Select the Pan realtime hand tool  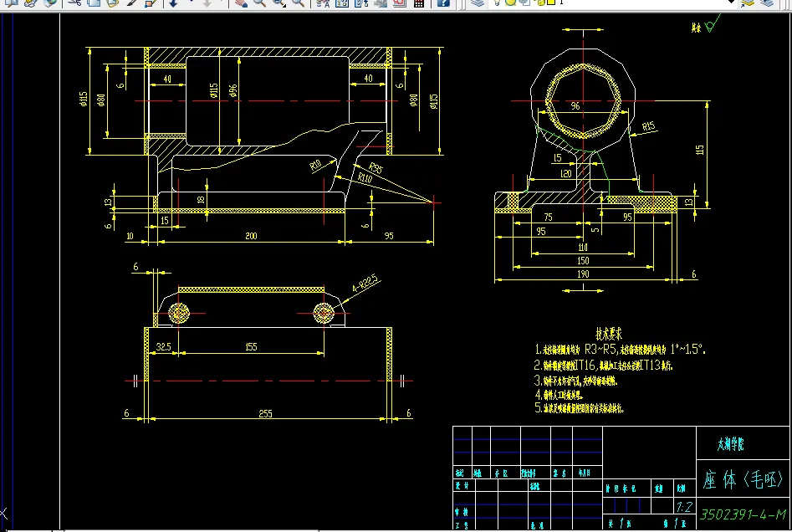point(241,3)
